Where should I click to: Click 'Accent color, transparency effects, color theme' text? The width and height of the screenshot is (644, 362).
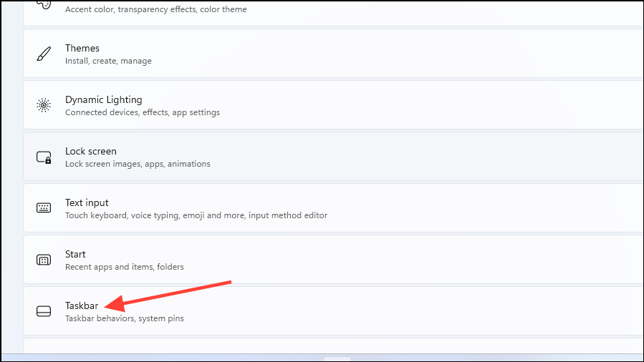click(x=156, y=9)
